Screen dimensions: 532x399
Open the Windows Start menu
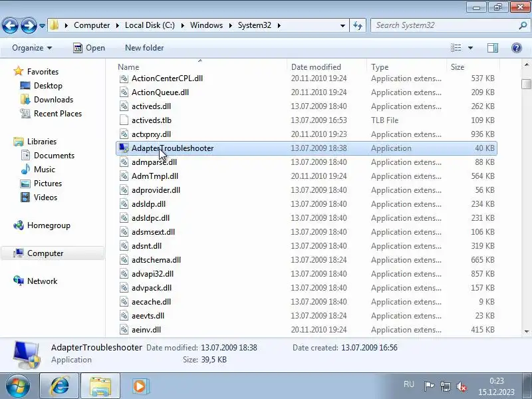point(18,386)
